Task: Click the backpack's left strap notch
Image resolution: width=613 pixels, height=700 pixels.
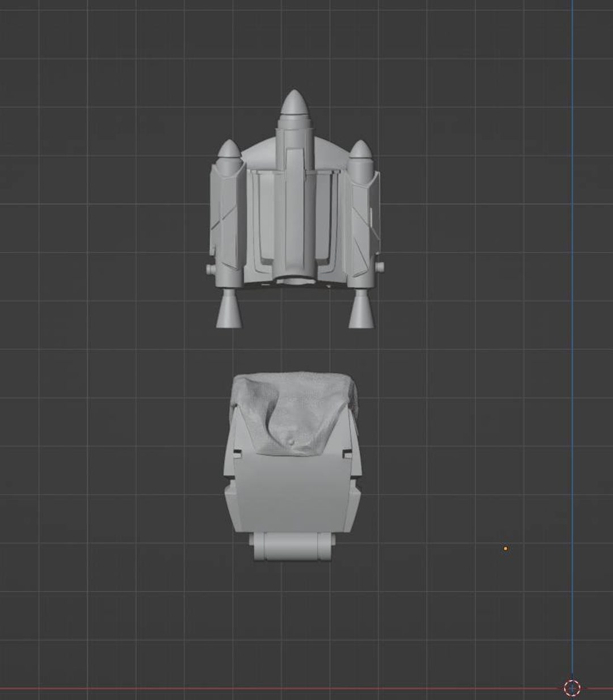Action: tap(237, 452)
